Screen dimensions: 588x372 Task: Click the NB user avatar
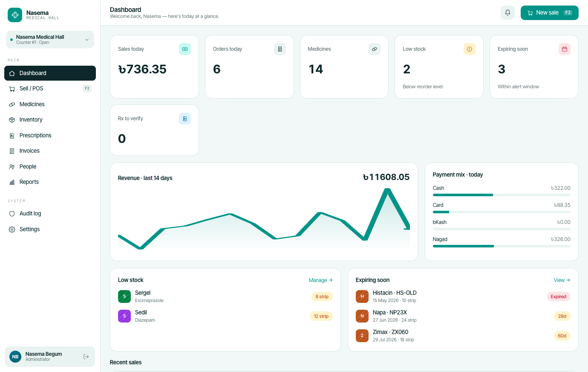click(15, 357)
